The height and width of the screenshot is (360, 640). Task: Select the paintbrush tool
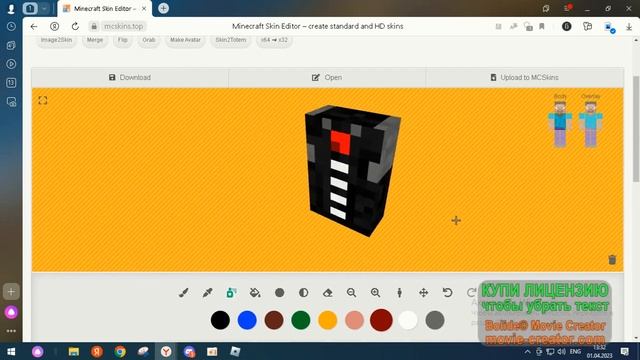(x=184, y=293)
